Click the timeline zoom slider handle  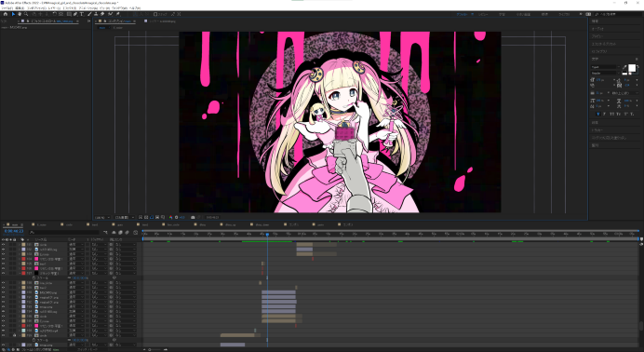tap(150, 349)
